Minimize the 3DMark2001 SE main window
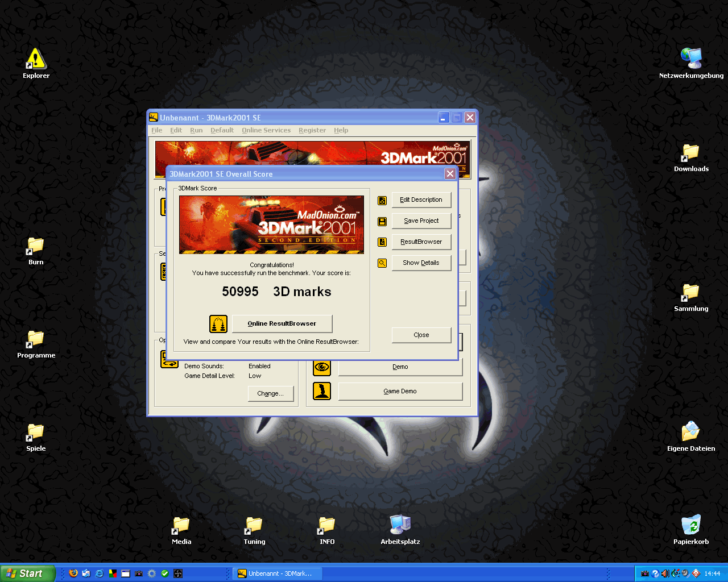 coord(444,118)
